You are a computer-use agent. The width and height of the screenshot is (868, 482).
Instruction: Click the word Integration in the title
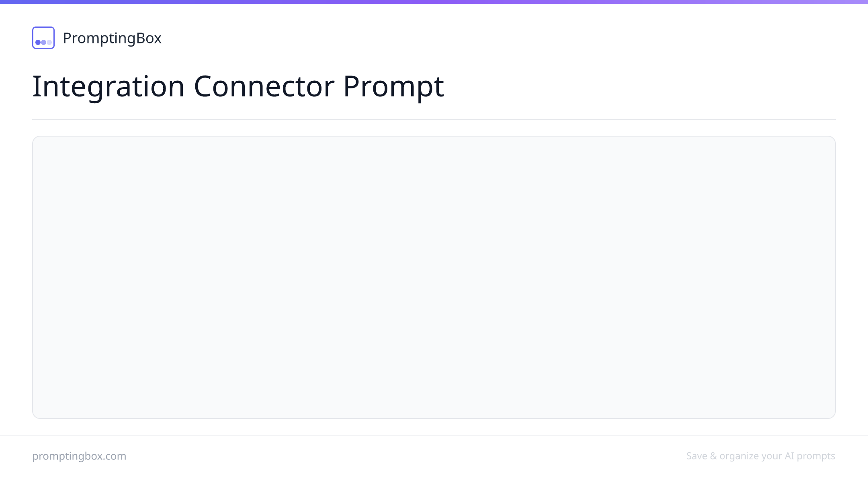point(108,86)
